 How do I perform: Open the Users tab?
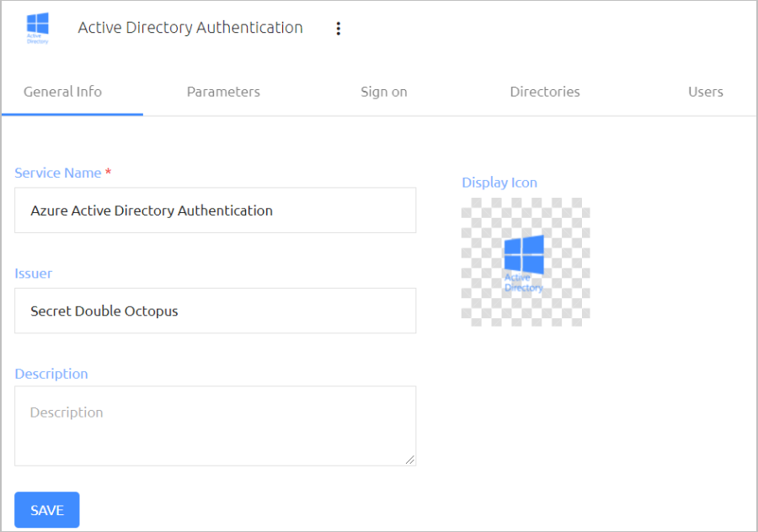click(x=705, y=92)
